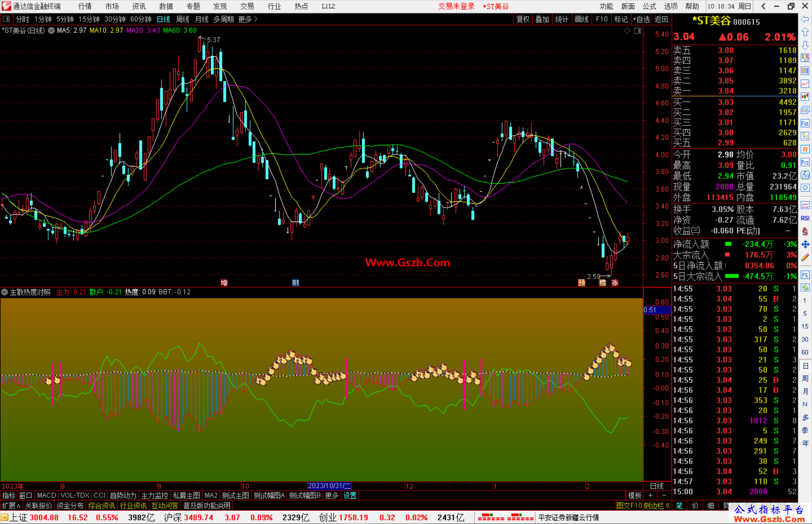812x524 pixels.
Task: Select the 分时 intraday tab
Action: [22, 19]
